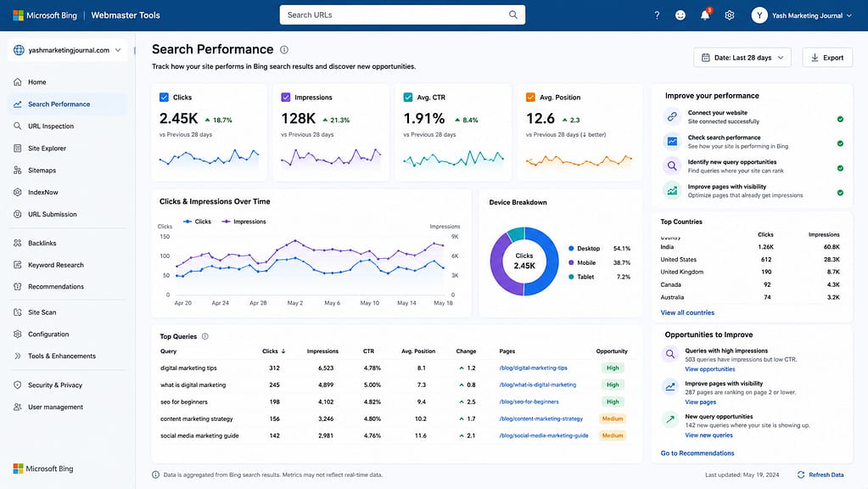This screenshot has width=868, height=489.
Task: Toggle the Avg. CTR metric checkbox
Action: pyautogui.click(x=408, y=97)
